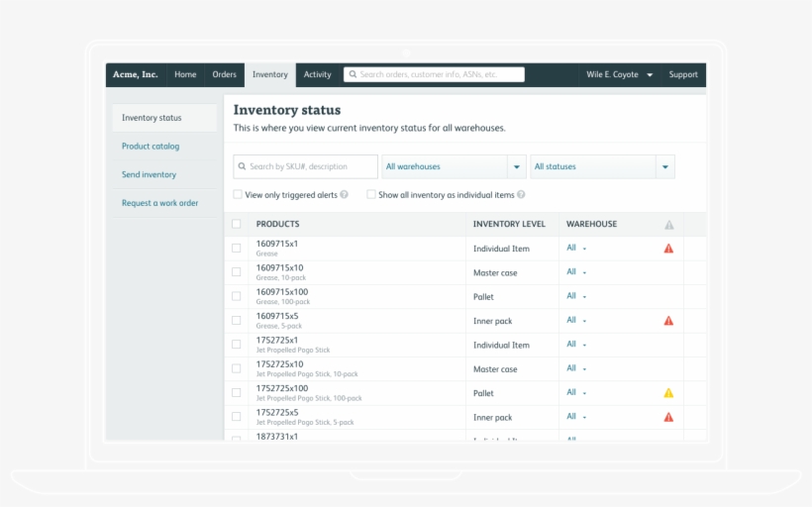Open Request a work order link
The width and height of the screenshot is (812, 507).
(159, 203)
